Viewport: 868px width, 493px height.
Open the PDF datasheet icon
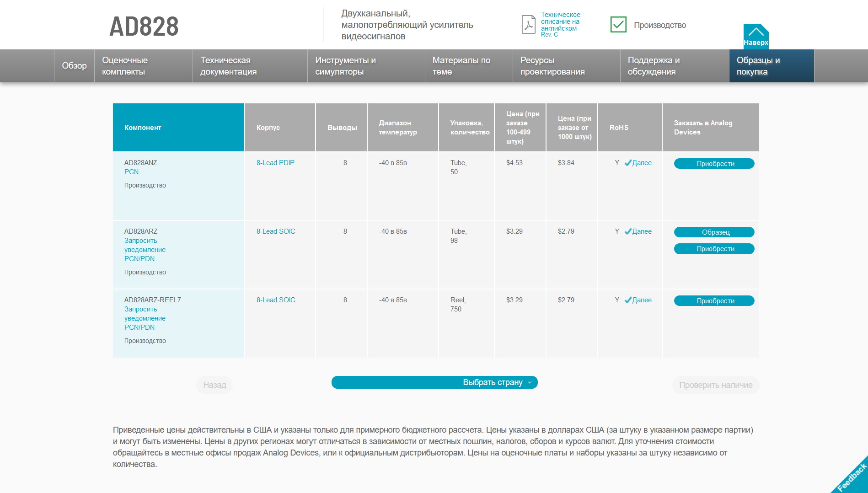528,25
